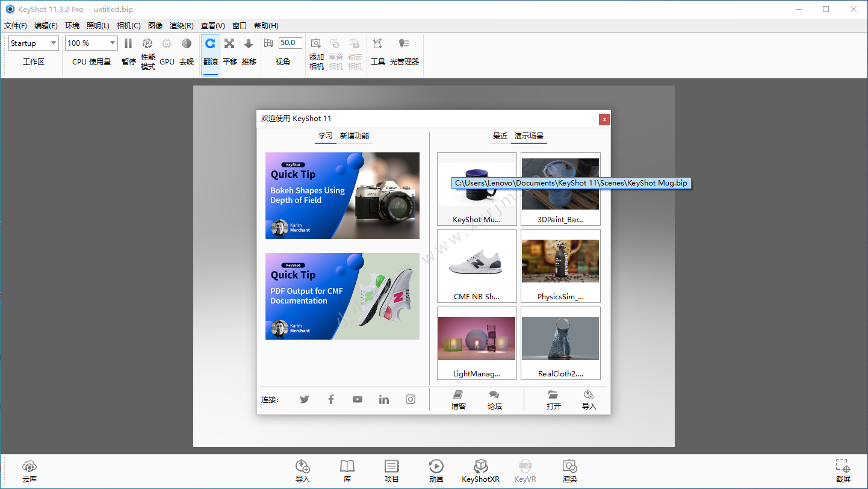The height and width of the screenshot is (489, 868).
Task: Open the 相机(C) menu
Action: (x=129, y=25)
